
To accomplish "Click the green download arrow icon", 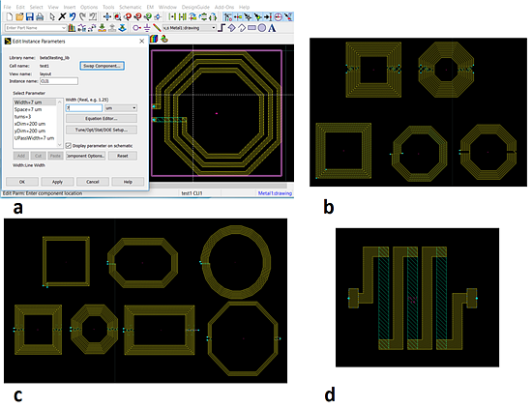I will pos(102,28).
